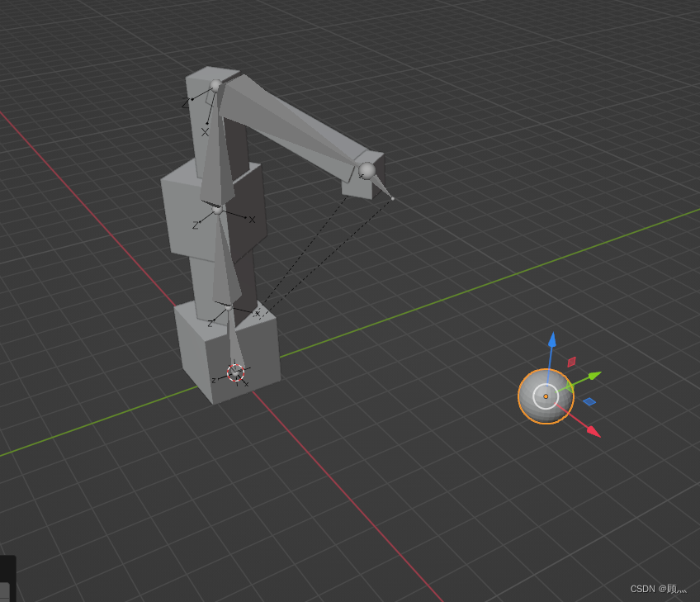This screenshot has width=700, height=602.
Task: Click the 3D cursor at the armature base
Action: click(x=236, y=373)
